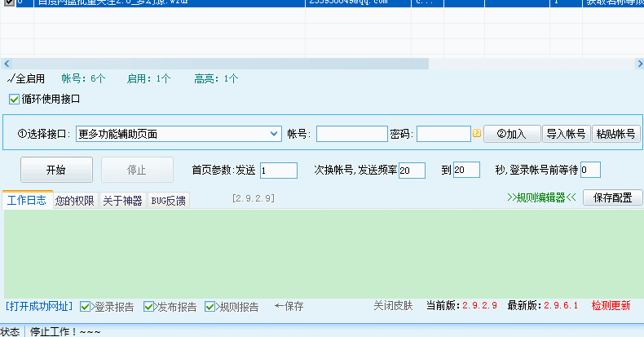Click the left scroll arrow of table
Viewport: 644px width, 337px height.
tap(5, 63)
